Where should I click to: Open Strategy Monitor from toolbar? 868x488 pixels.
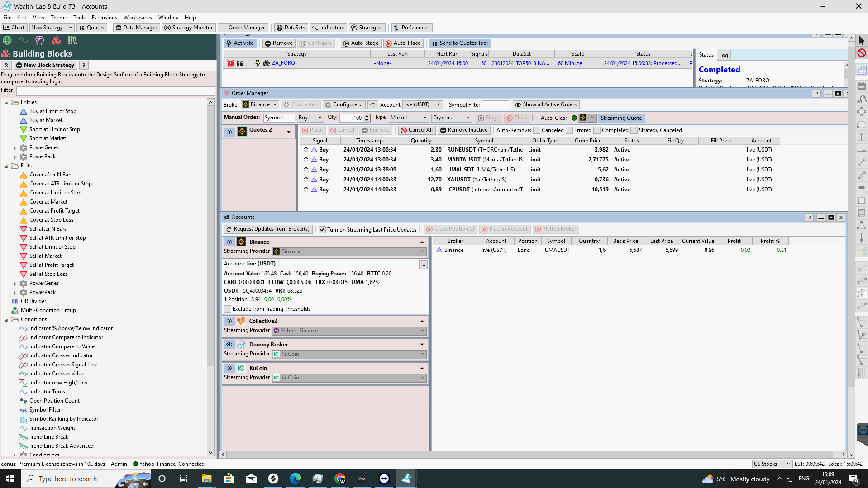point(188,28)
